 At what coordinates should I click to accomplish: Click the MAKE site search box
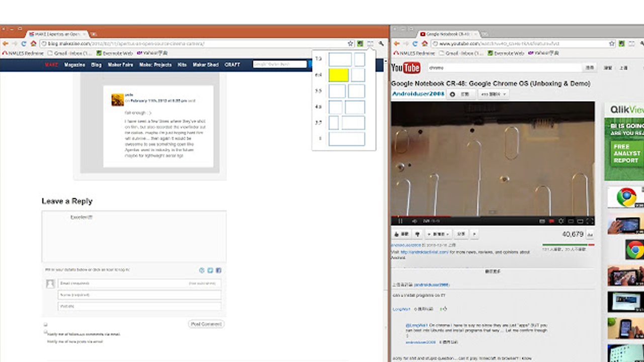coord(280,64)
